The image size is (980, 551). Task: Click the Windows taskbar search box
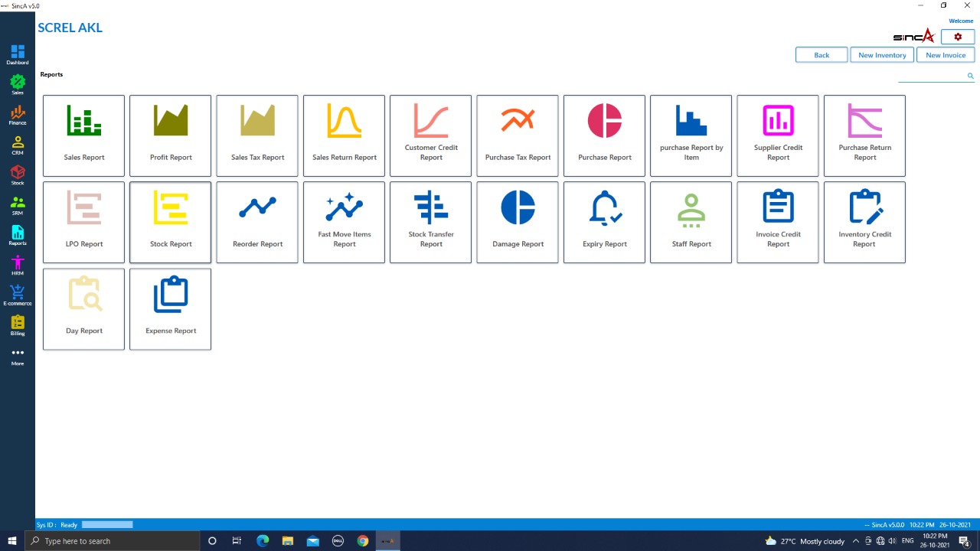coord(113,541)
